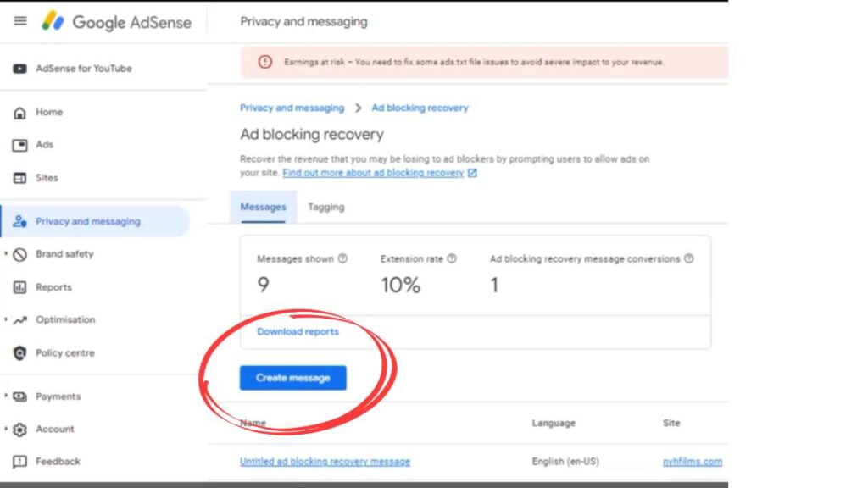Click the Earnings at risk warning icon

(x=265, y=62)
